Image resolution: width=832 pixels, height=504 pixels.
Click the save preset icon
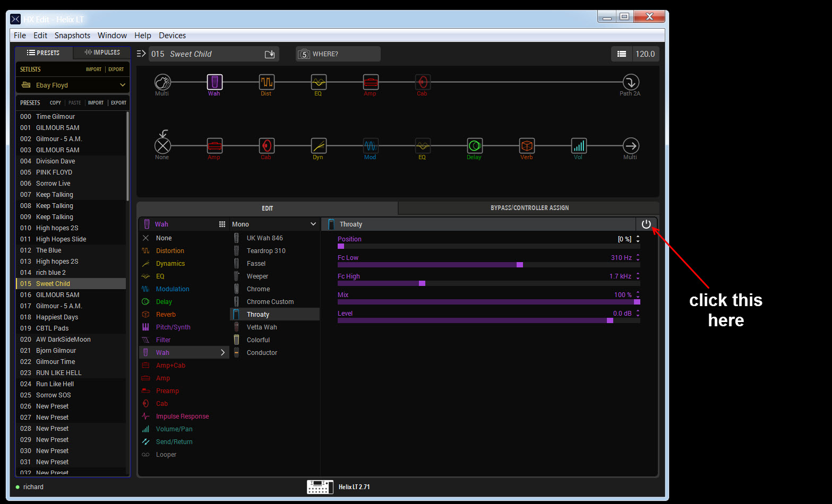[x=270, y=54]
